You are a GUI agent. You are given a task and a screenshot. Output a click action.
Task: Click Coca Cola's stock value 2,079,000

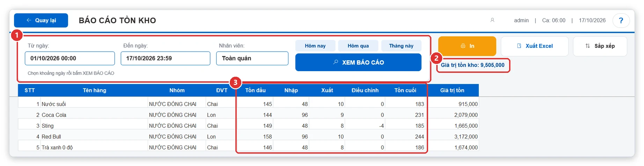466,115
